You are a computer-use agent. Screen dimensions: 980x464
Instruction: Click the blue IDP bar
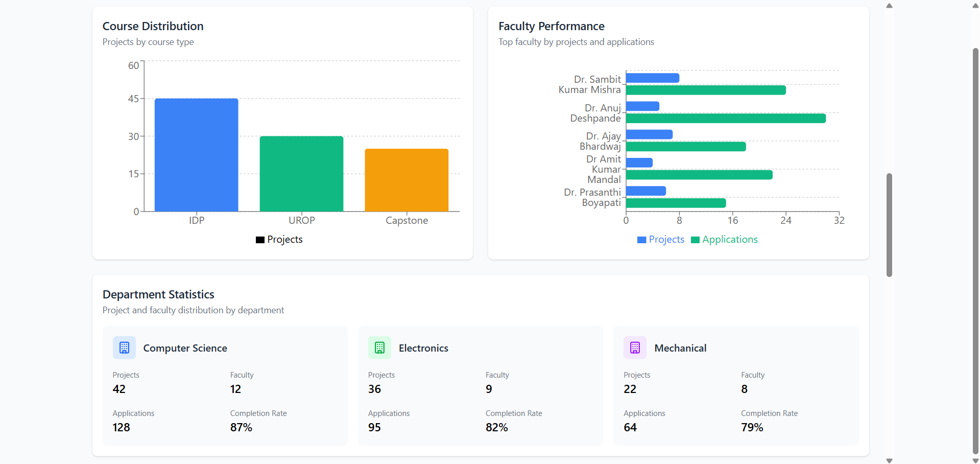197,155
